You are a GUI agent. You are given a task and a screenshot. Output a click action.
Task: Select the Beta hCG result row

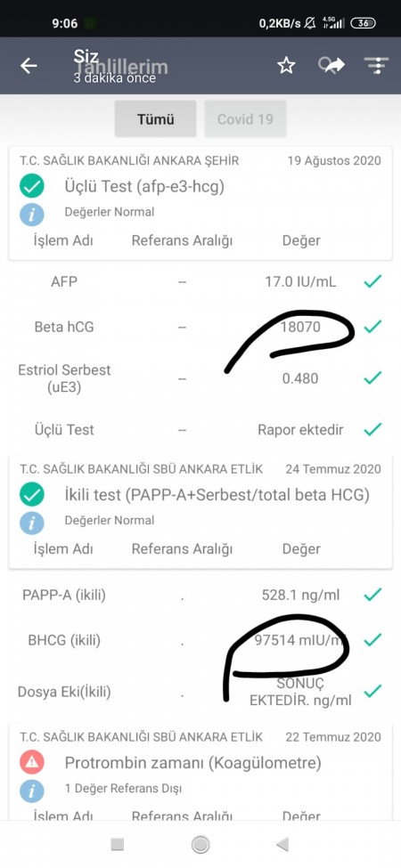[x=200, y=327]
